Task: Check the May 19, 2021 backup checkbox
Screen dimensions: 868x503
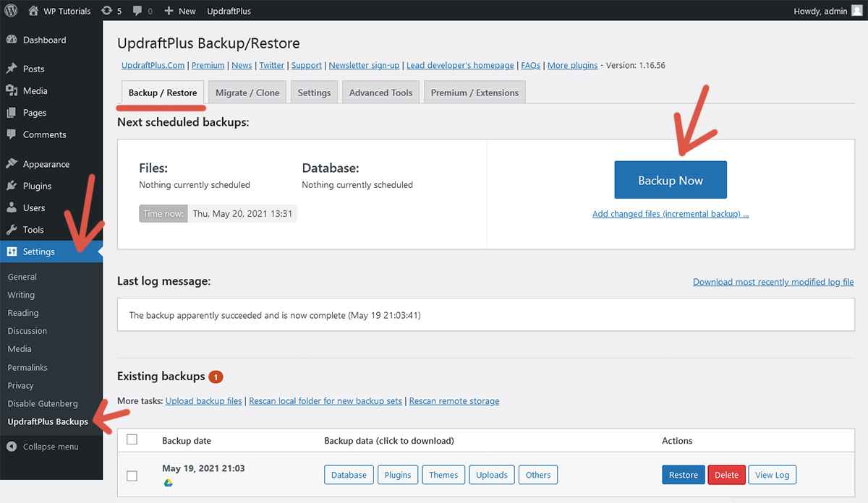Action: point(132,476)
